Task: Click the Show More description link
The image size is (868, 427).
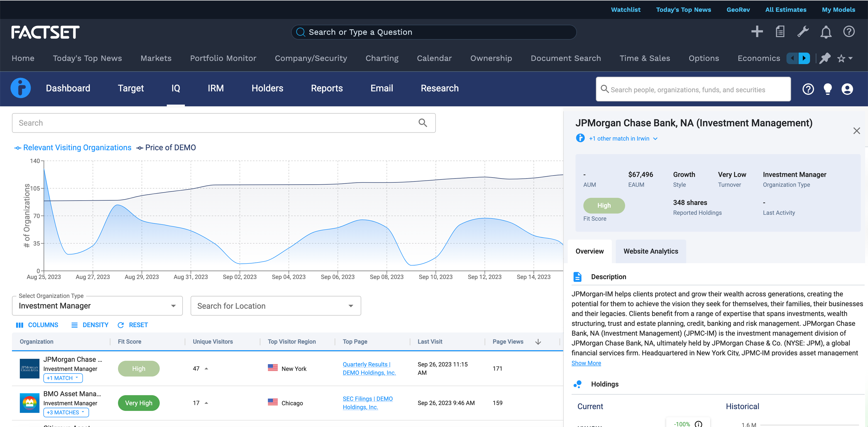Action: pos(586,363)
